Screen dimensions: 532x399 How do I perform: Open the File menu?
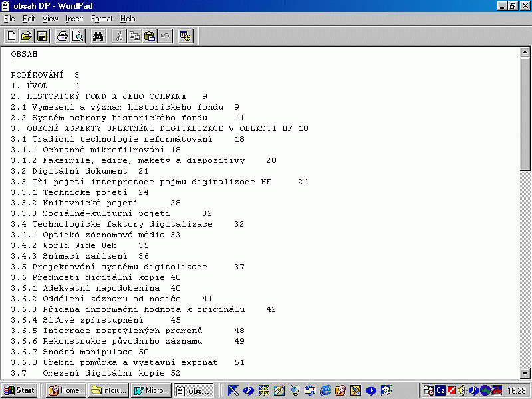[9, 19]
